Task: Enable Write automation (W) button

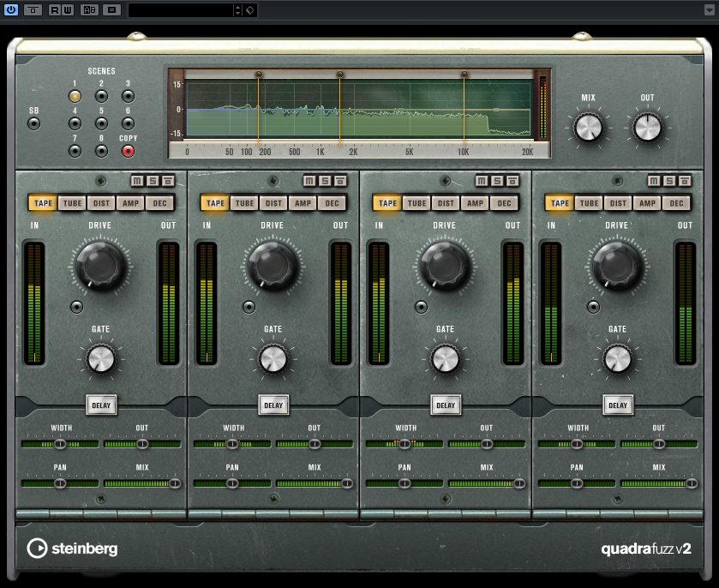Action: tap(68, 9)
